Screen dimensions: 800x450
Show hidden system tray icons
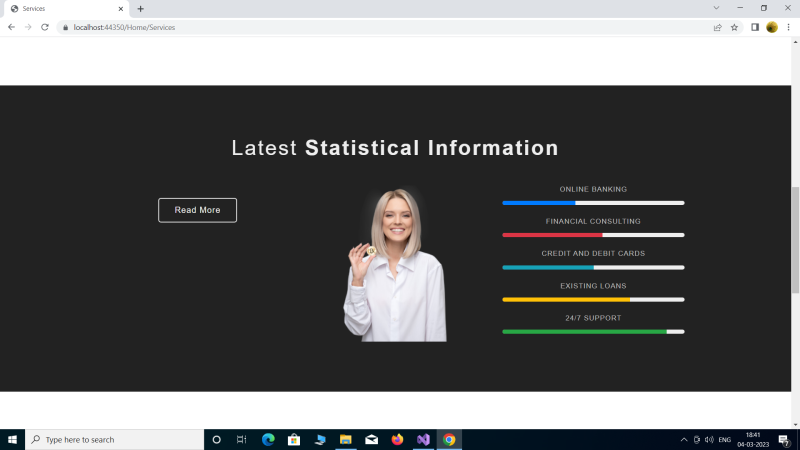click(684, 440)
